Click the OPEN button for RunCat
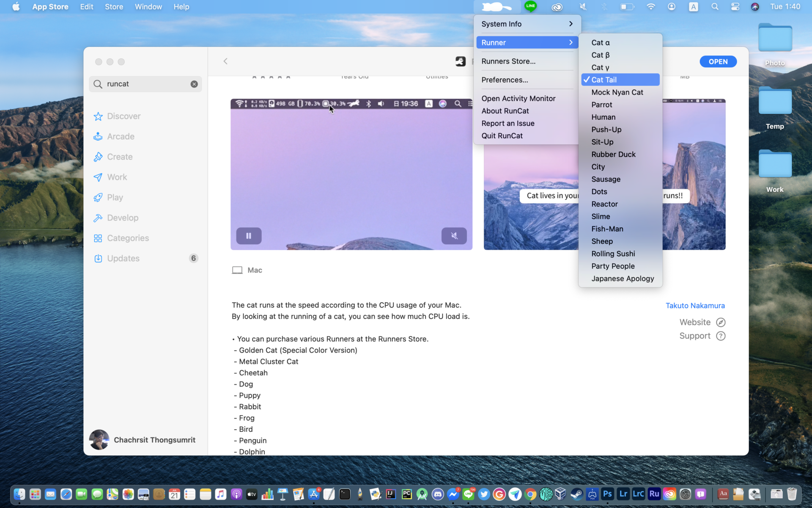The image size is (812, 508). (718, 61)
